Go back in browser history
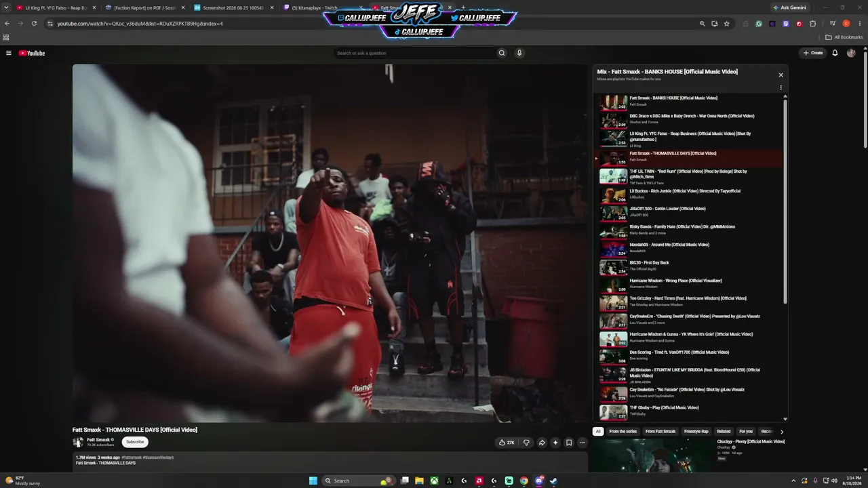 [x=7, y=24]
